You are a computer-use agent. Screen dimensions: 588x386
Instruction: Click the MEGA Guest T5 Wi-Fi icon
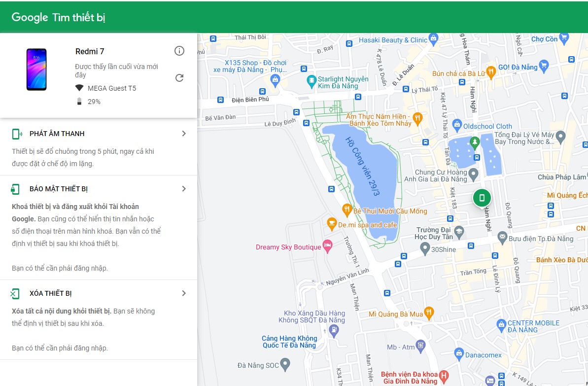[79, 88]
